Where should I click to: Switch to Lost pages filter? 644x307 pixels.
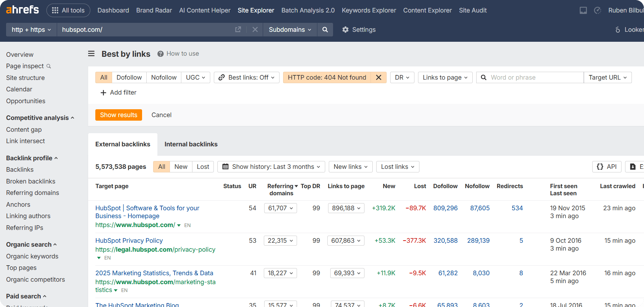(x=203, y=167)
